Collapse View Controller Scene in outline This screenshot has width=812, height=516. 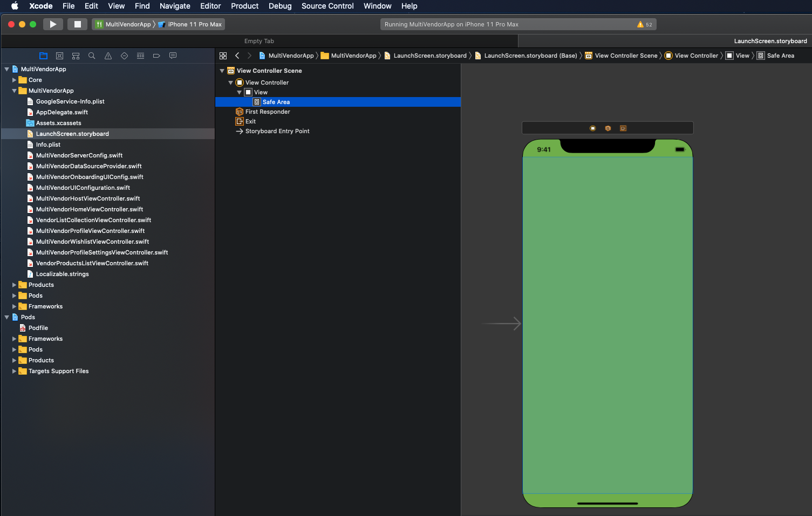(x=222, y=71)
